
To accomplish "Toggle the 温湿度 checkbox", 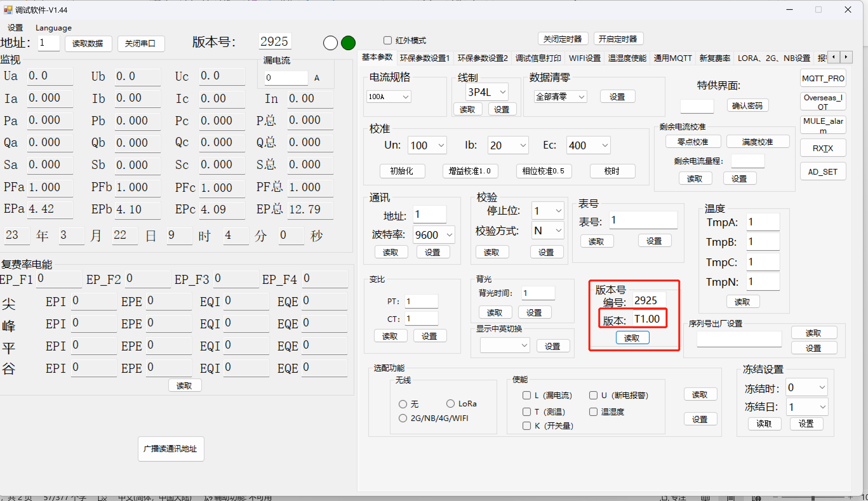I will [x=593, y=412].
